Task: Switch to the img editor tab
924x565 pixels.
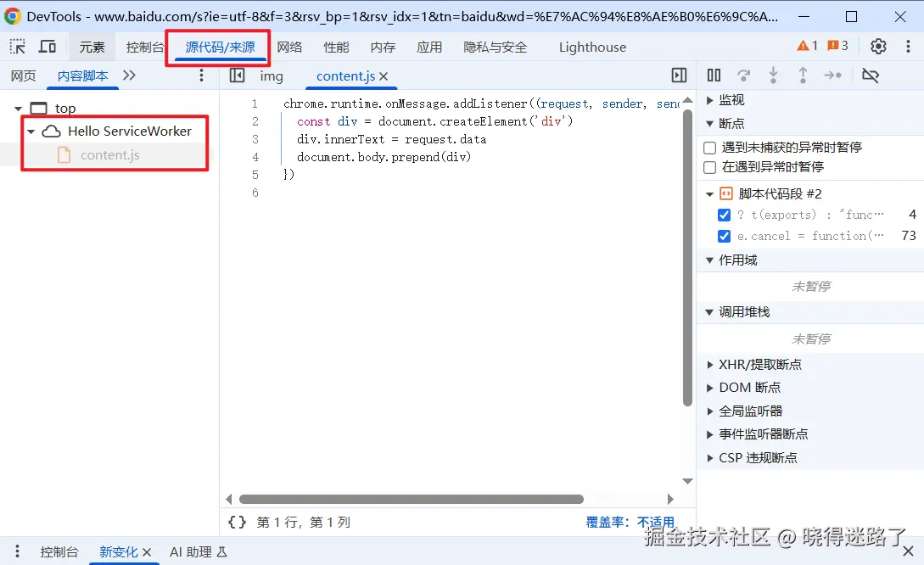Action: click(x=272, y=76)
